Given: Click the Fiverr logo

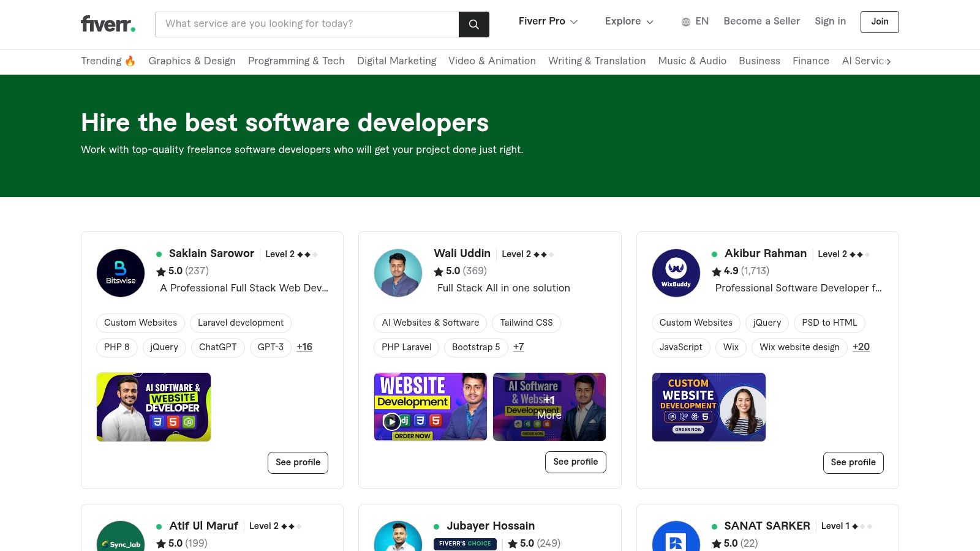Looking at the screenshot, I should (107, 23).
